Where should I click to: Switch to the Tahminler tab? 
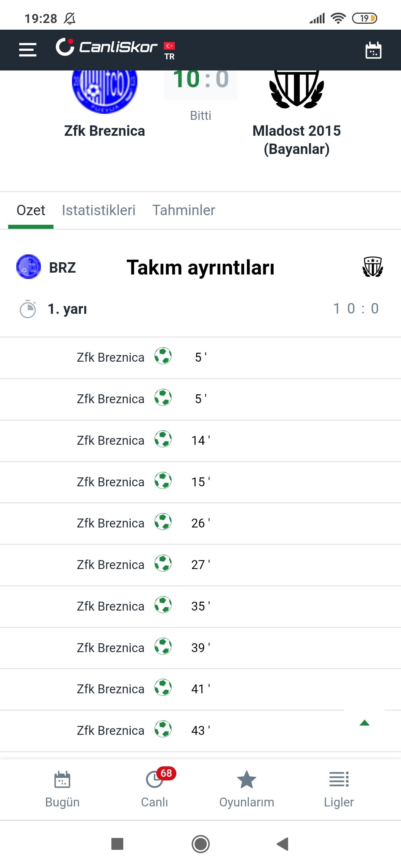(184, 210)
